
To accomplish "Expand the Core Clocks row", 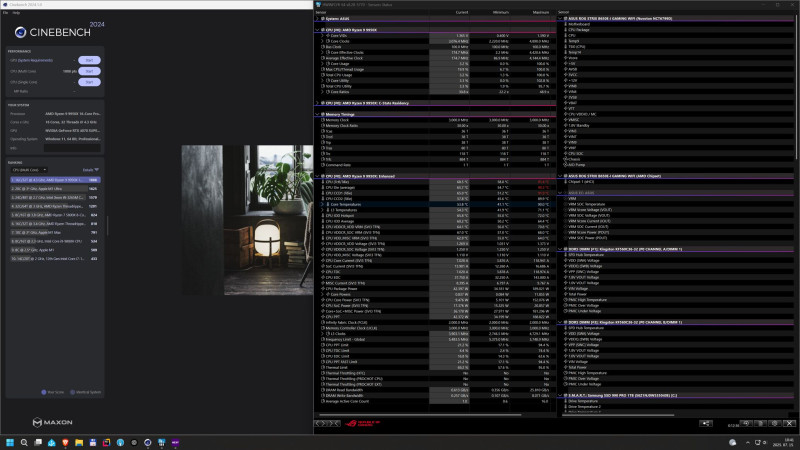I will [322, 41].
